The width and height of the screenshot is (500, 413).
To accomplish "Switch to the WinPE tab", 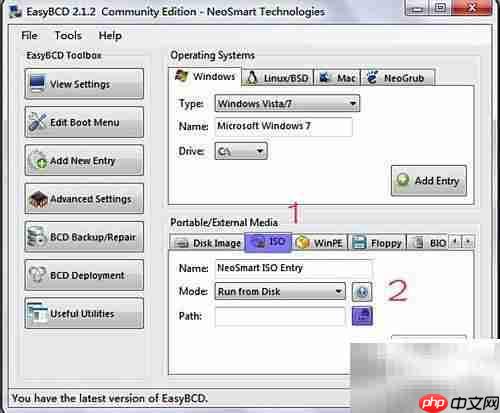I will tap(320, 243).
